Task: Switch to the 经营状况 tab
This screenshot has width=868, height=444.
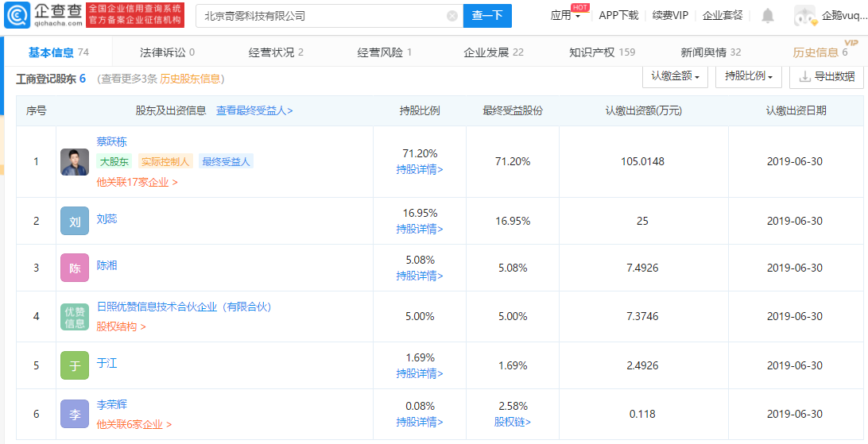Action: coord(276,52)
